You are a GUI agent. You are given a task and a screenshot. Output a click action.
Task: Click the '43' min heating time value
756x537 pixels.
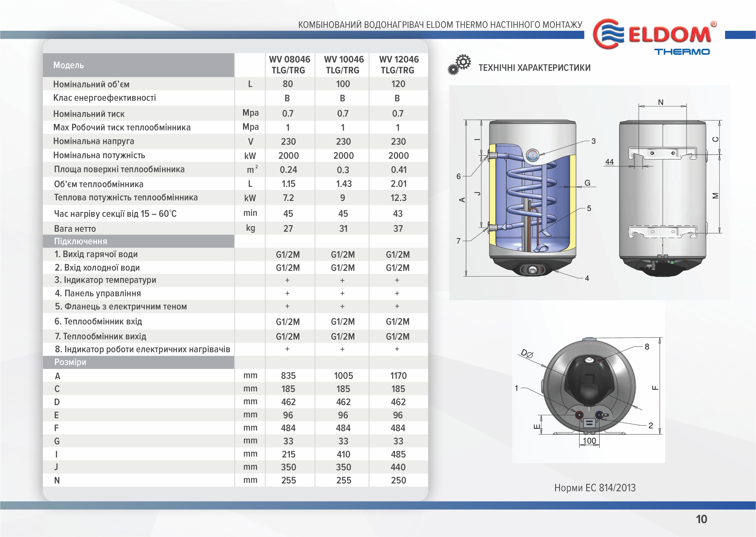398,213
